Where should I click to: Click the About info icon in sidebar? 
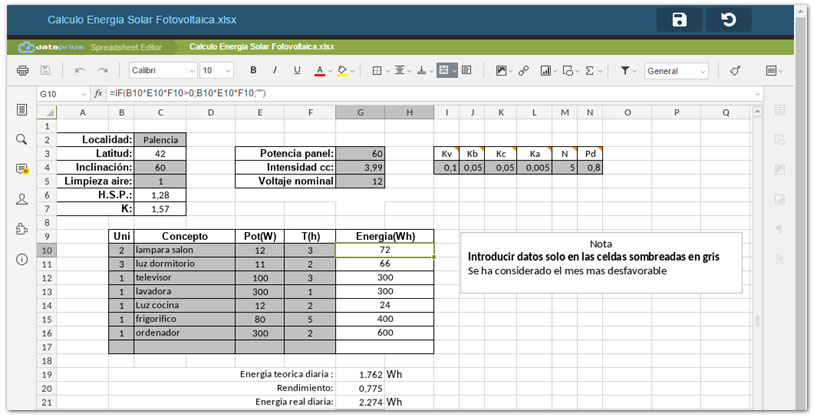tap(22, 259)
